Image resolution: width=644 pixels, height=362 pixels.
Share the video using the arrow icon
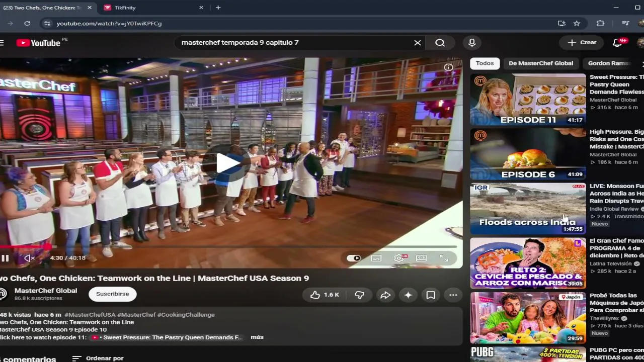click(x=385, y=295)
